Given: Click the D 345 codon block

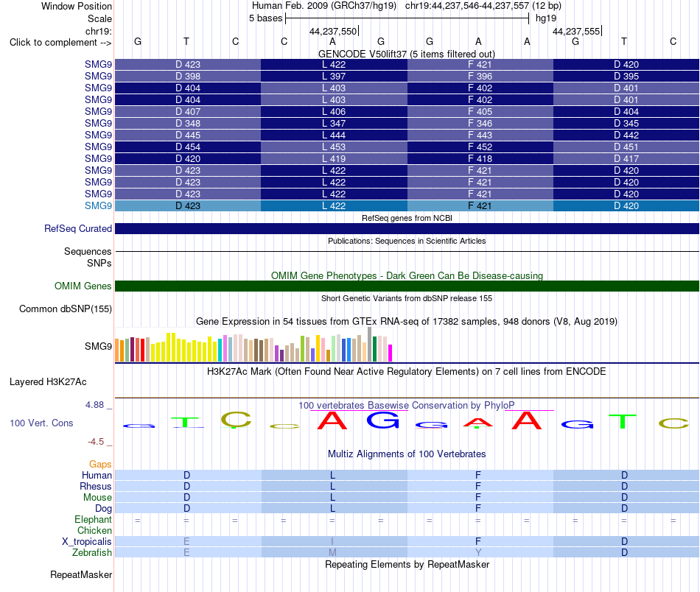Looking at the screenshot, I should point(626,123).
